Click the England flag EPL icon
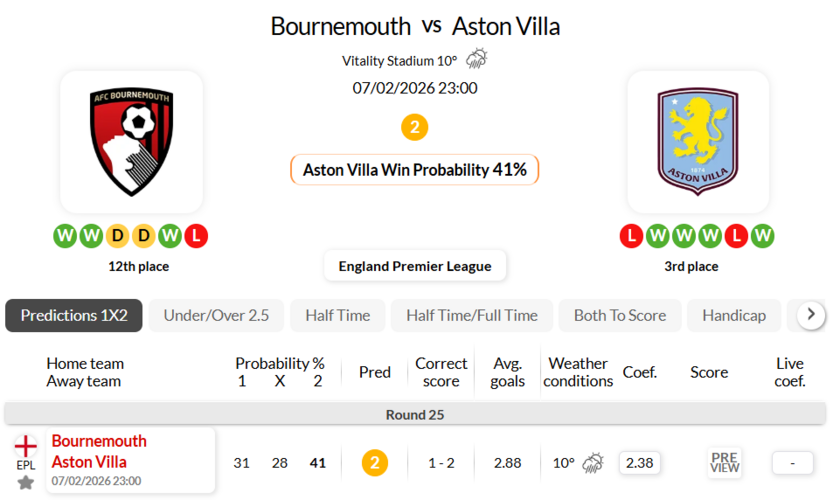This screenshot has width=840, height=500. click(25, 447)
